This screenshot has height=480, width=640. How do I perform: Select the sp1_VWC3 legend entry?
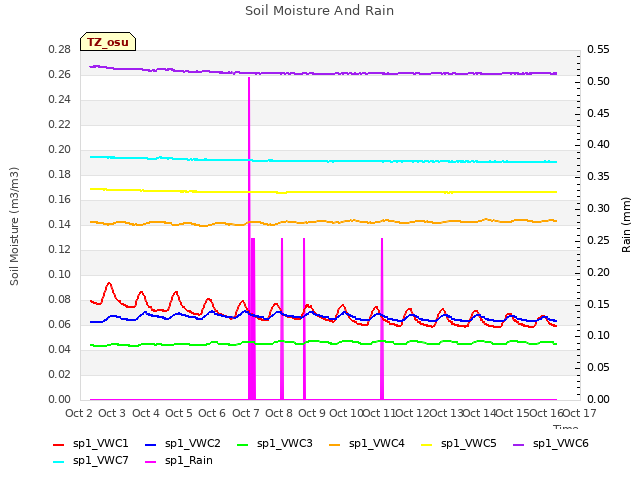tap(275, 443)
